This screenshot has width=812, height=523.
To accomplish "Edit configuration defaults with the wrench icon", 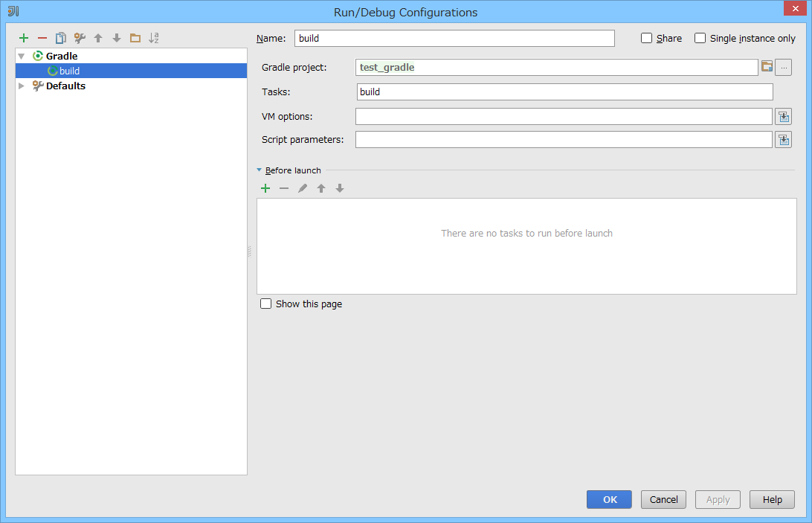I will click(x=79, y=38).
